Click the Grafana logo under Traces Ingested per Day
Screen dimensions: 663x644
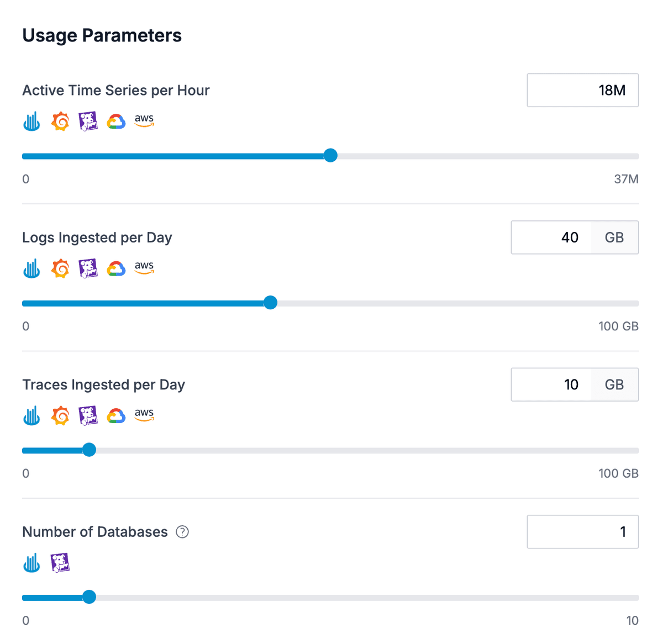[60, 415]
